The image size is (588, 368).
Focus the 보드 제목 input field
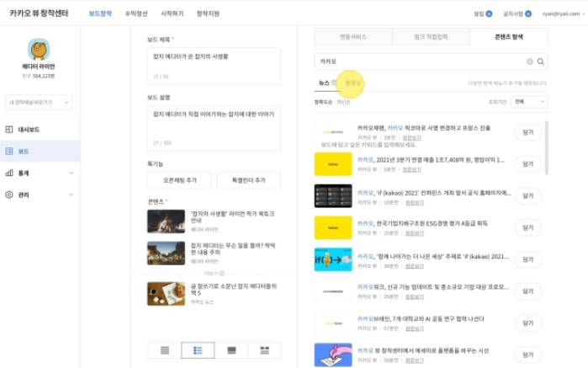214,66
